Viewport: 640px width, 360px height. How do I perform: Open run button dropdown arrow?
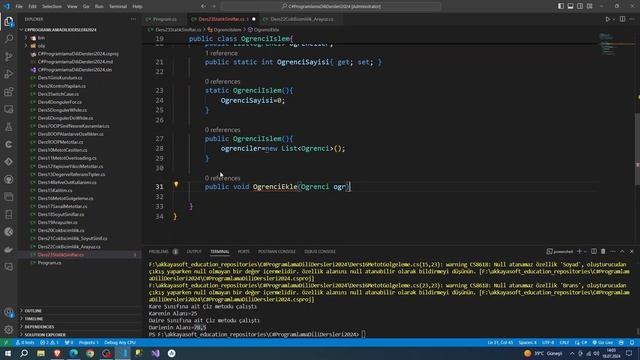[x=613, y=19]
